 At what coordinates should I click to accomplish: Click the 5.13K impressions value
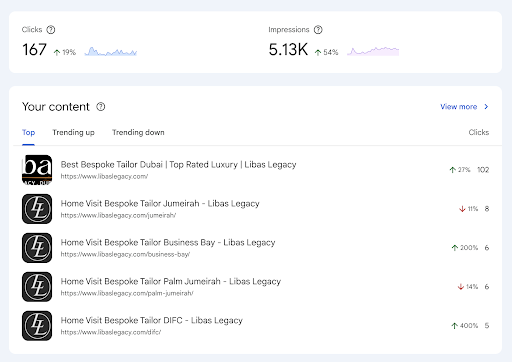coord(288,50)
